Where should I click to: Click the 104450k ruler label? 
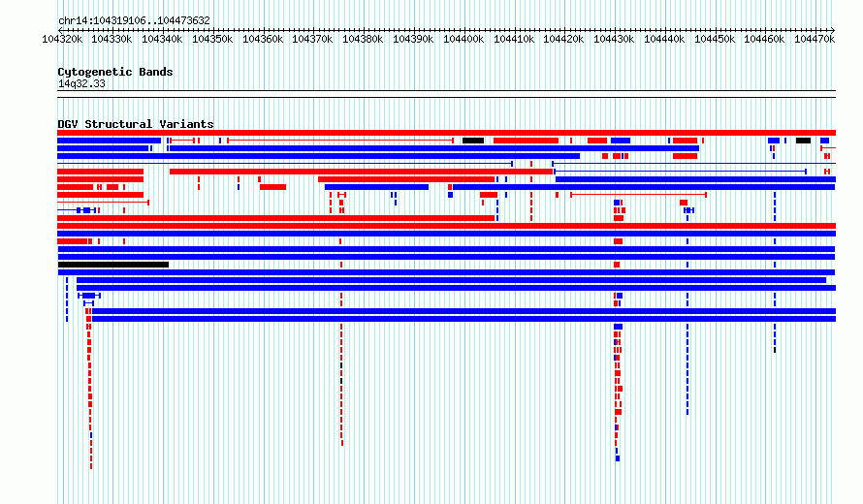[x=715, y=39]
